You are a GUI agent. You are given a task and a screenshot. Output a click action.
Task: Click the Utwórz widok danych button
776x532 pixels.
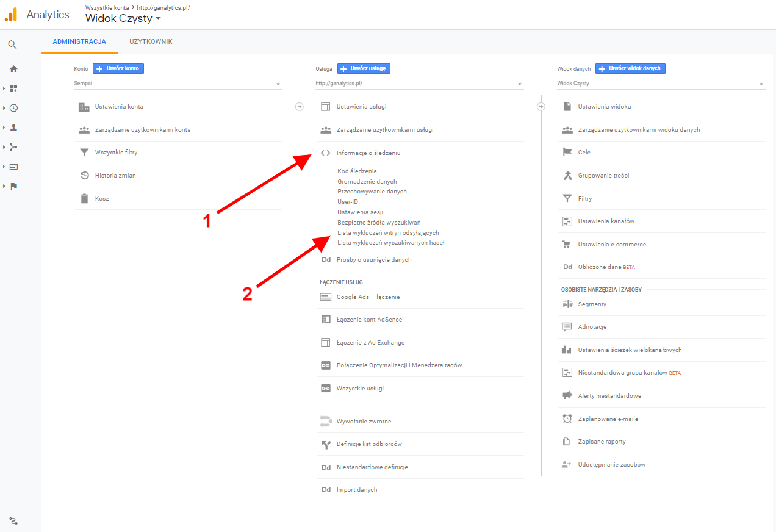click(x=630, y=68)
